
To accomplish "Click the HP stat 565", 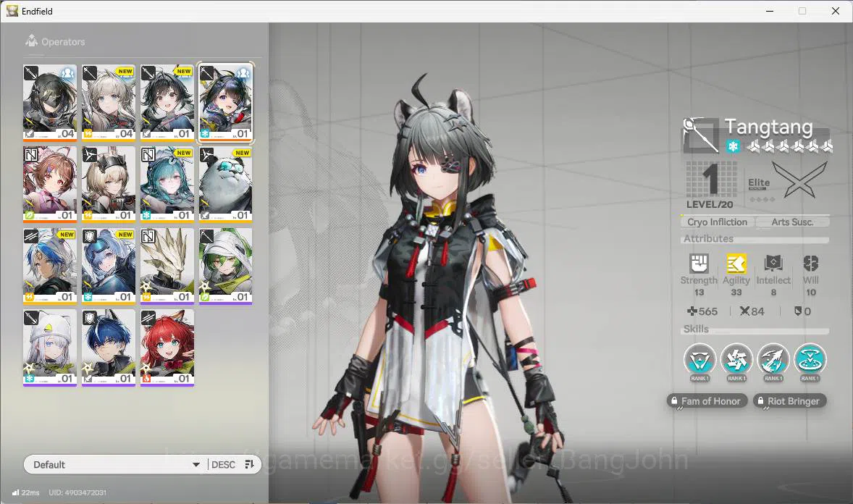I will (702, 311).
